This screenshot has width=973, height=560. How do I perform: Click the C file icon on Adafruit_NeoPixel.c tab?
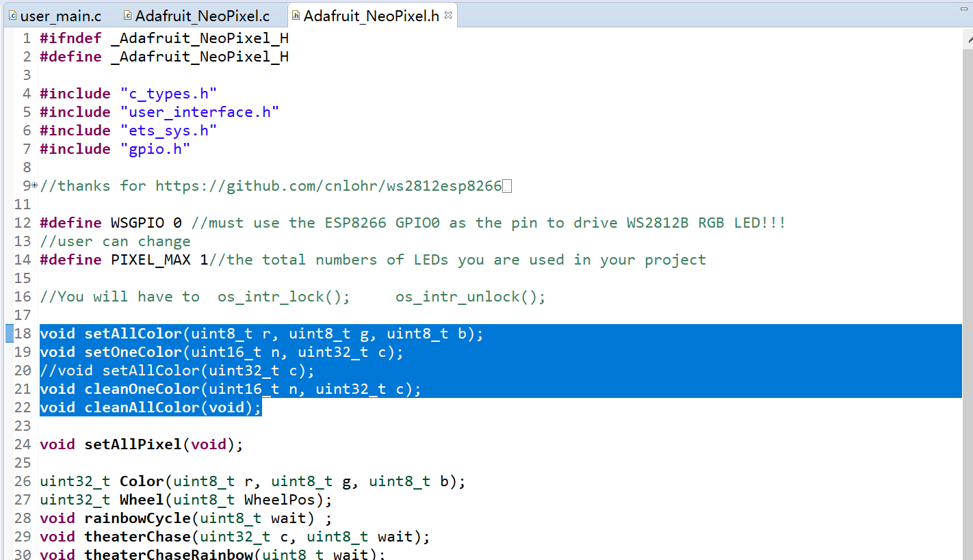pos(128,15)
